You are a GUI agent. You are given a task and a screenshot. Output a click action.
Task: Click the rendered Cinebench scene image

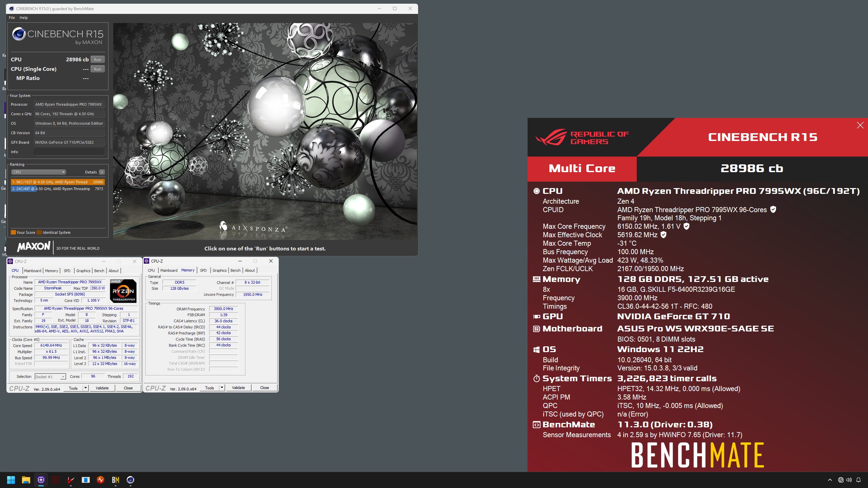[265, 131]
